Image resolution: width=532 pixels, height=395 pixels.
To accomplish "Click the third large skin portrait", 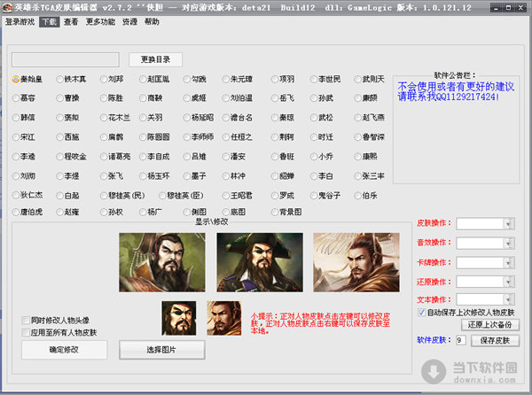I will 343,263.
